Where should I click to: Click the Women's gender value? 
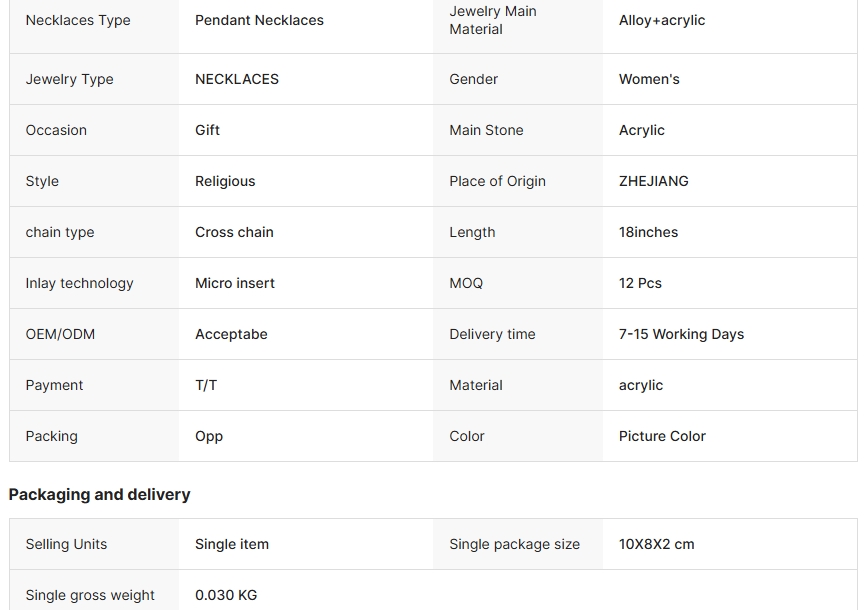tap(649, 79)
